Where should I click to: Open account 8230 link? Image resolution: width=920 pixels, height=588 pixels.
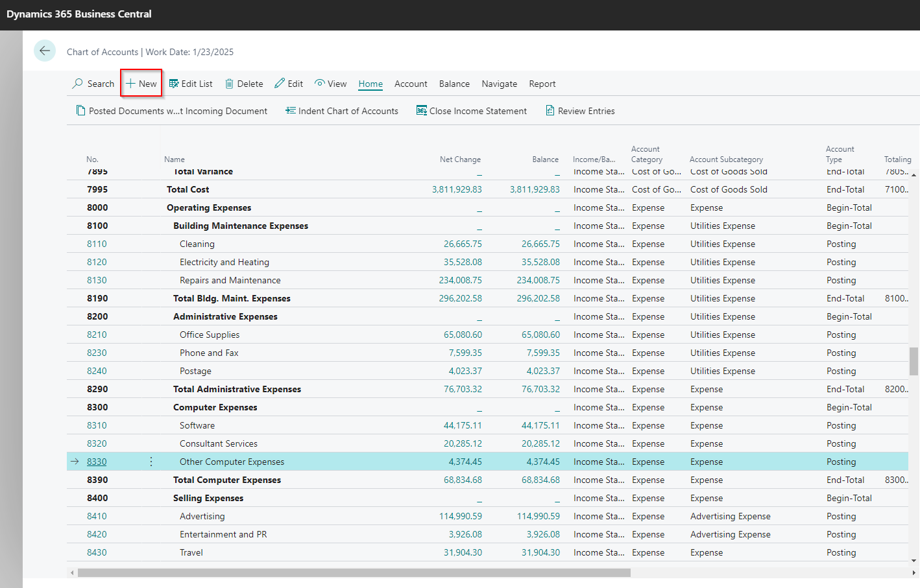click(x=97, y=353)
